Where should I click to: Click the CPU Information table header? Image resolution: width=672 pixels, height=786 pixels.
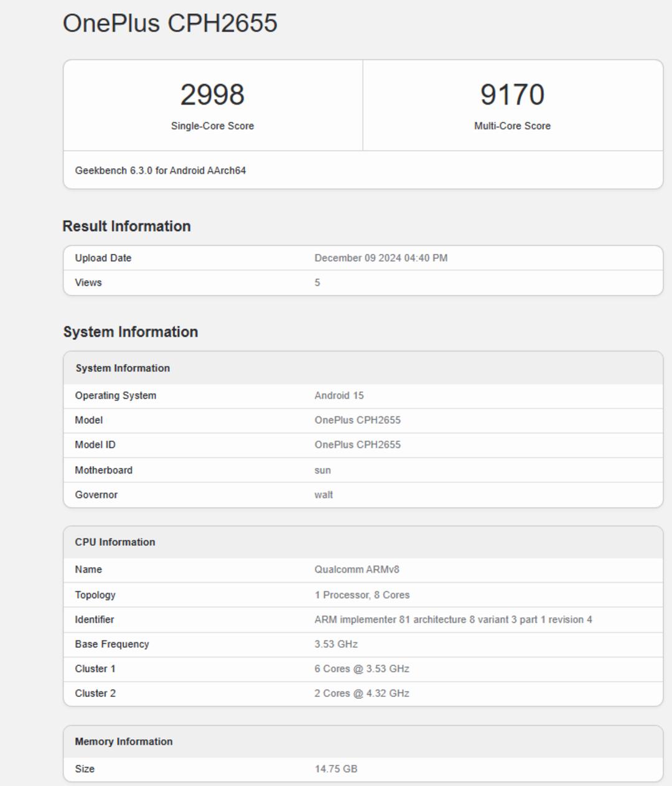(363, 542)
